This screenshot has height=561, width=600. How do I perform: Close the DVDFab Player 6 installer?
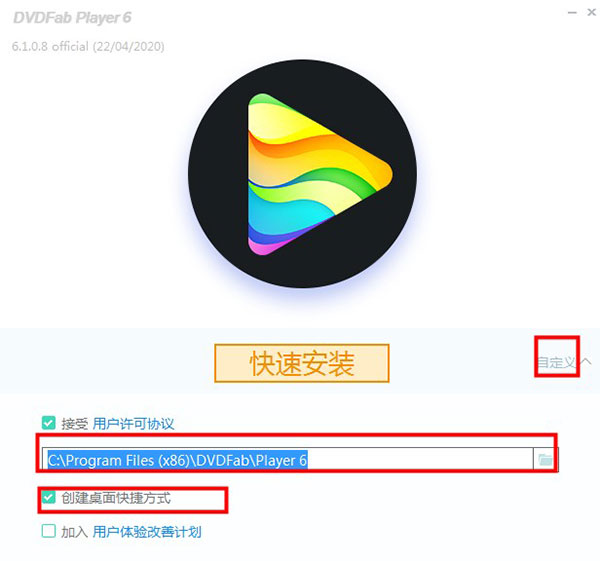point(592,13)
